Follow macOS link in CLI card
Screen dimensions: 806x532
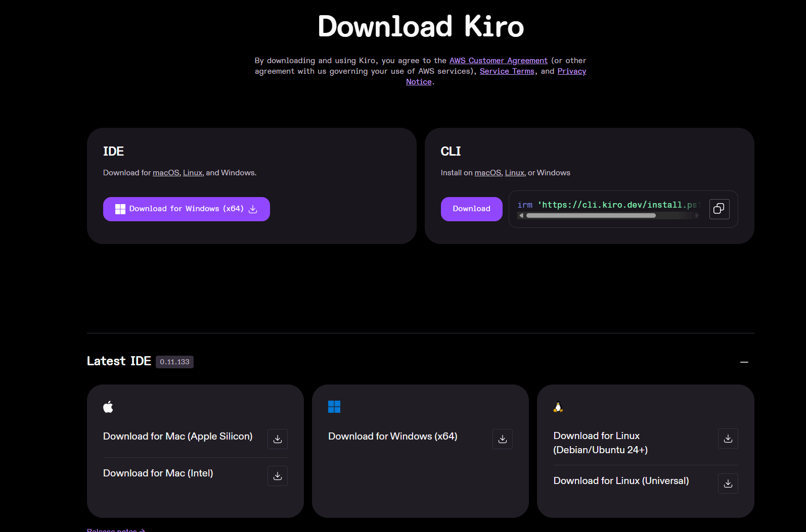(x=488, y=173)
